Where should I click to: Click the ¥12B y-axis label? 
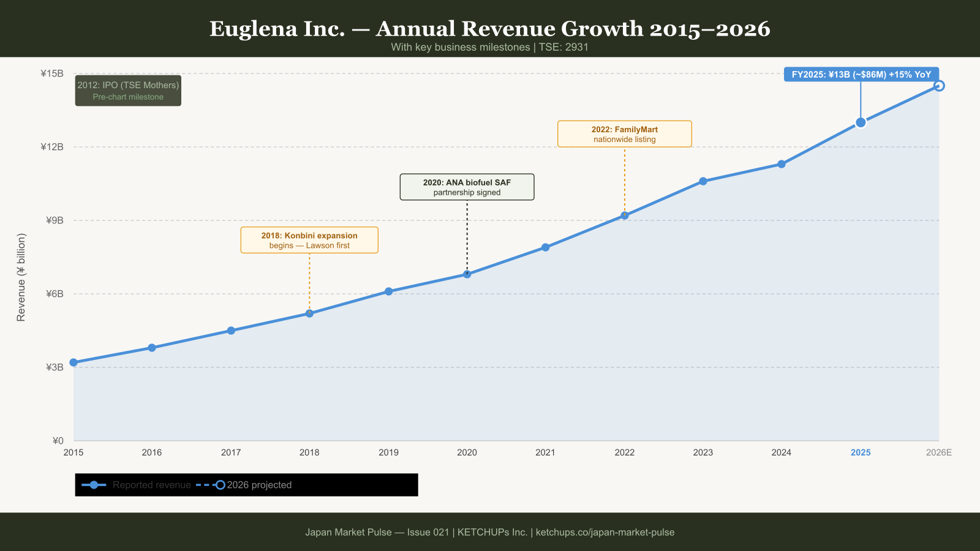pyautogui.click(x=52, y=147)
